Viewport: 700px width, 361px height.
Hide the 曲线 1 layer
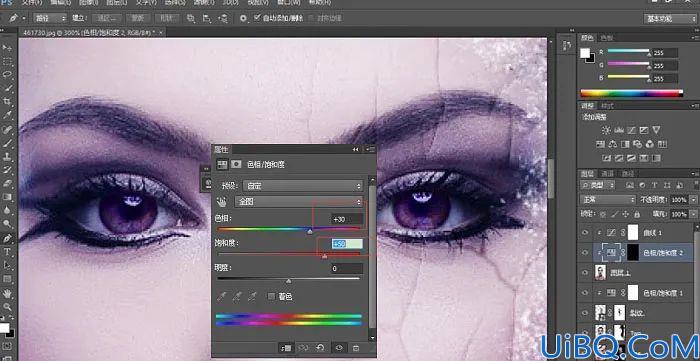tap(585, 232)
